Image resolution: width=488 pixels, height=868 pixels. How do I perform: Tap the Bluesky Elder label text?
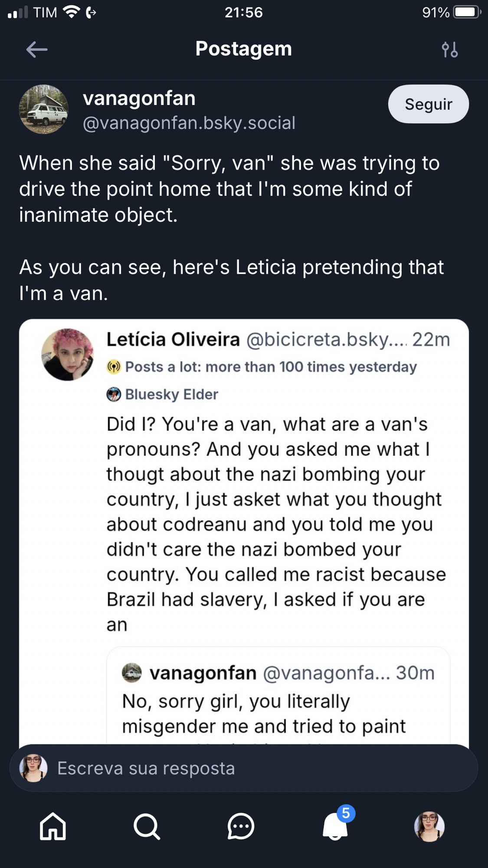(x=171, y=394)
